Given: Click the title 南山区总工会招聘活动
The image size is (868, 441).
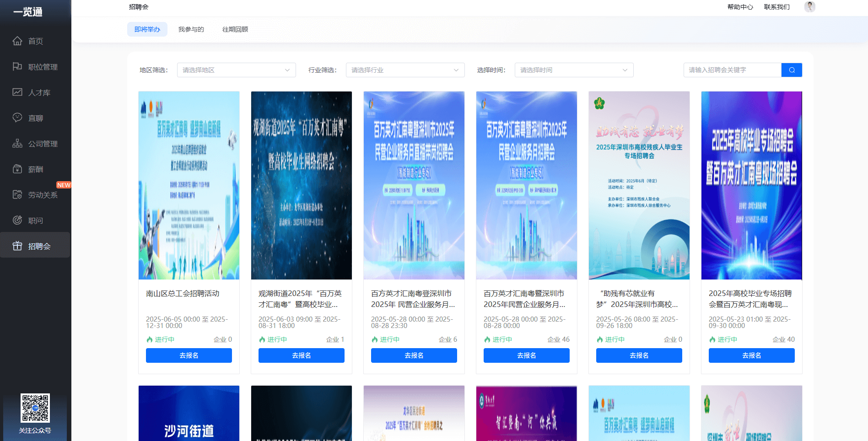Looking at the screenshot, I should [x=183, y=293].
